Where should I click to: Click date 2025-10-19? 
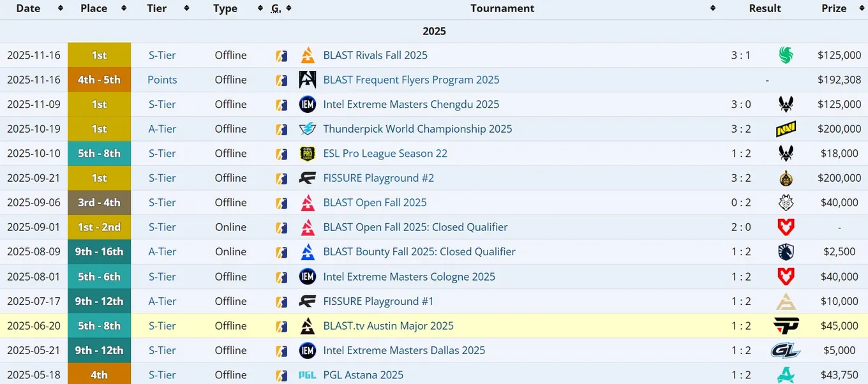click(34, 129)
